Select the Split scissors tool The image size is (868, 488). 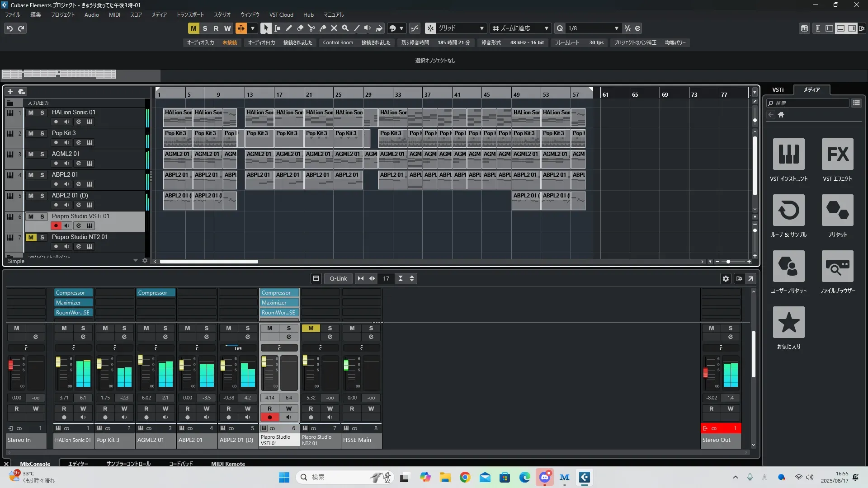pyautogui.click(x=311, y=28)
